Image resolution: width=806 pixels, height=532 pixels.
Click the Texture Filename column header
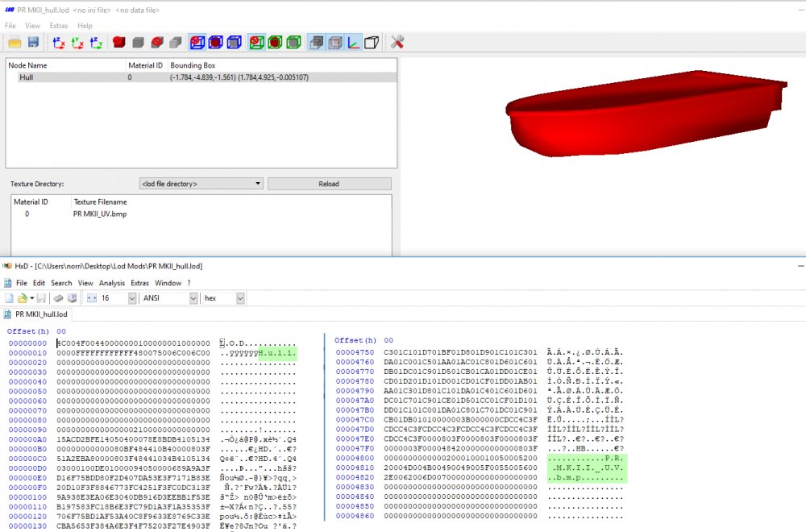click(100, 202)
